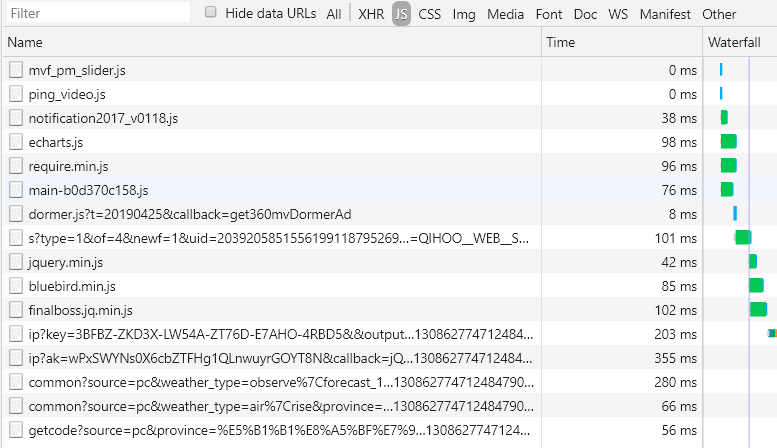This screenshot has height=448, width=777.
Task: Open the ip?ak=wPxSWYNs0X6 request
Action: (x=280, y=358)
